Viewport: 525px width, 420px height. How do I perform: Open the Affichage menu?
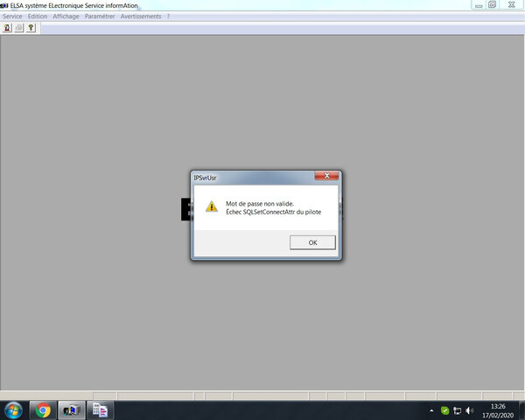pyautogui.click(x=66, y=17)
